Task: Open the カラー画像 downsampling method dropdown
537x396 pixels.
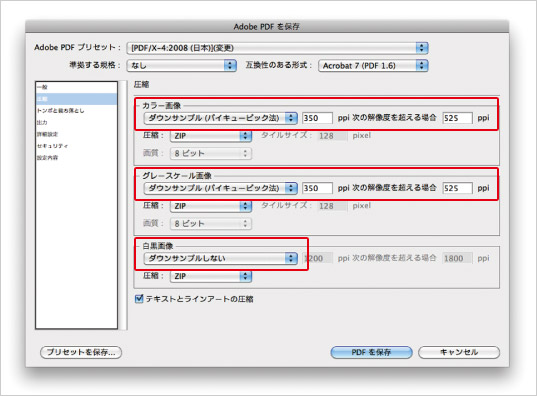Action: click(221, 118)
